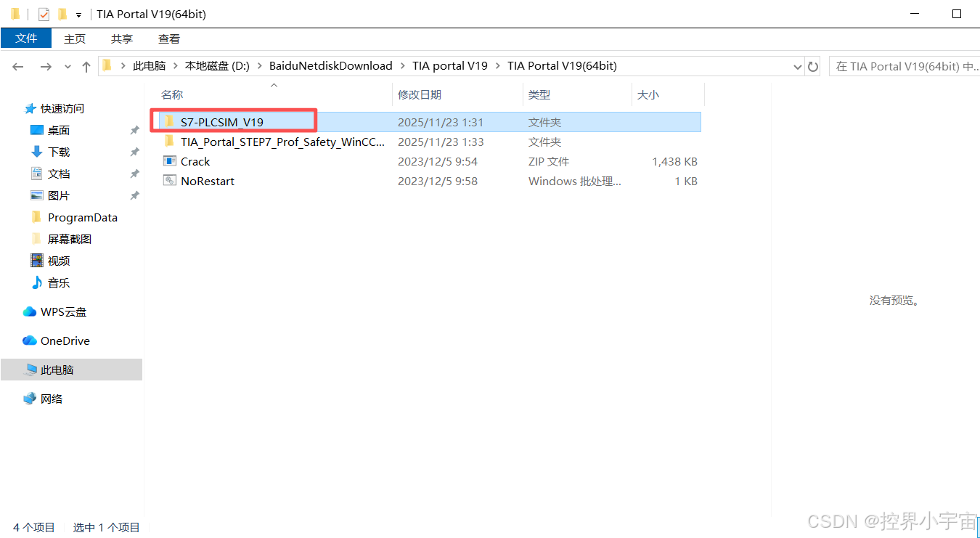Go back with the left arrow button
Screen dimensions: 980x538
tap(18, 66)
